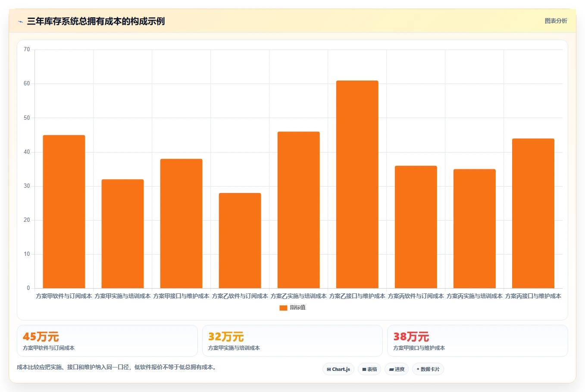Screen dimensions: 585x392
Task: Click y-axis tick label 60
Action: [27, 84]
